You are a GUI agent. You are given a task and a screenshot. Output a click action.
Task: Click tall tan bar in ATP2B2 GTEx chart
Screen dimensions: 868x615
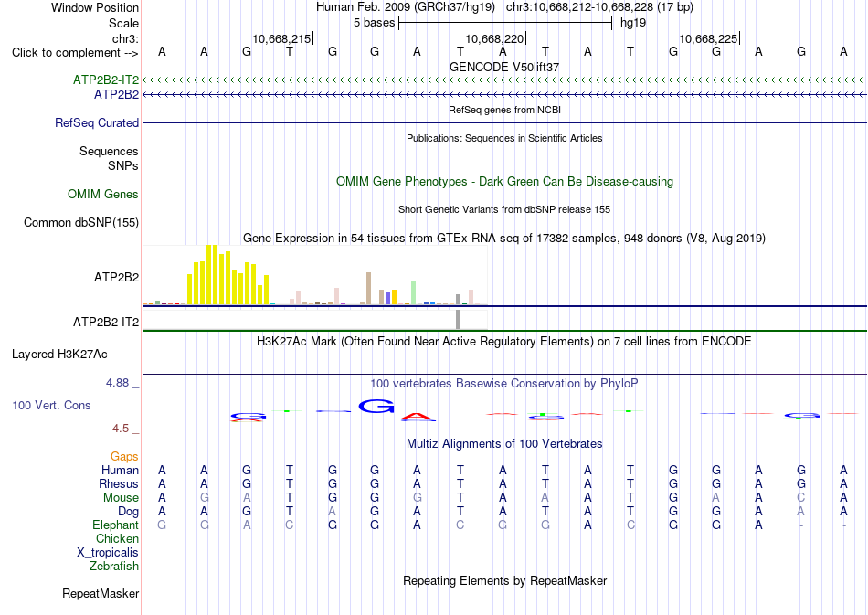(369, 289)
